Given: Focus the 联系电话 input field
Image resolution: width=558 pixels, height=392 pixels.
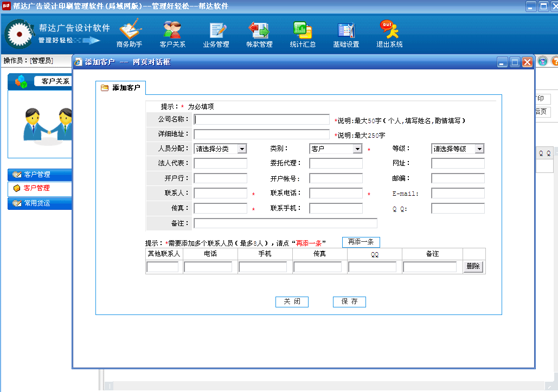Looking at the screenshot, I should pos(336,193).
